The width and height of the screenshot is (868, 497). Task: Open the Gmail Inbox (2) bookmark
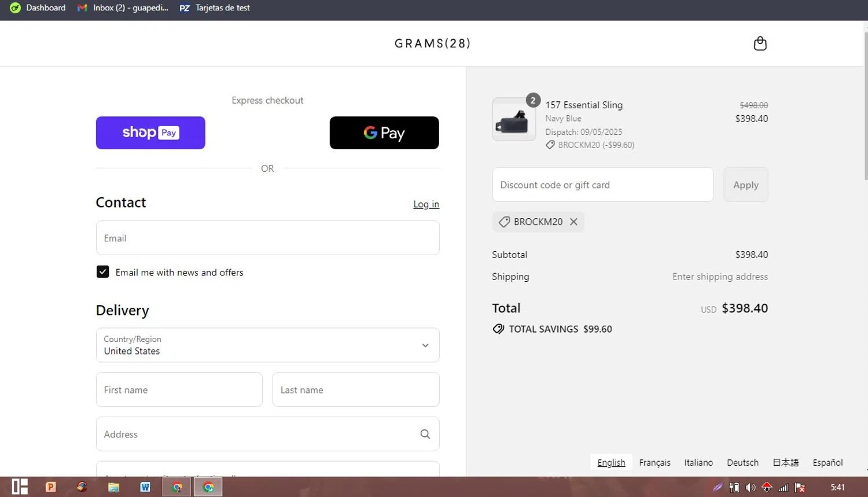123,8
